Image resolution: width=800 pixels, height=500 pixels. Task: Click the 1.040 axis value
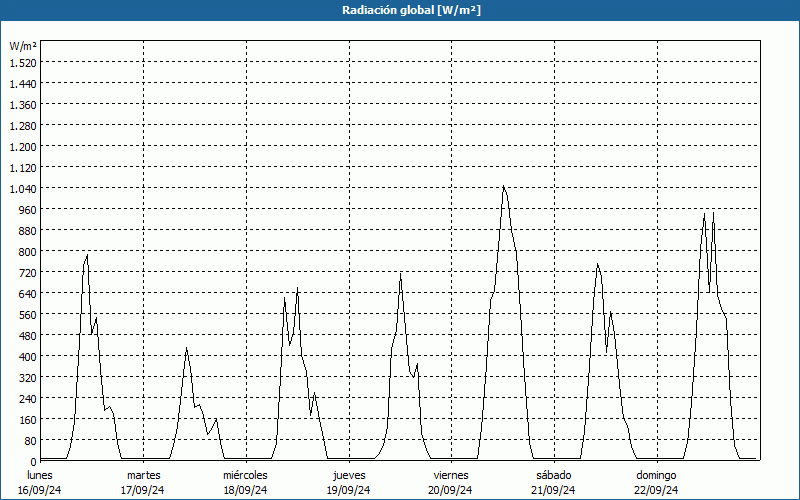tap(23, 189)
